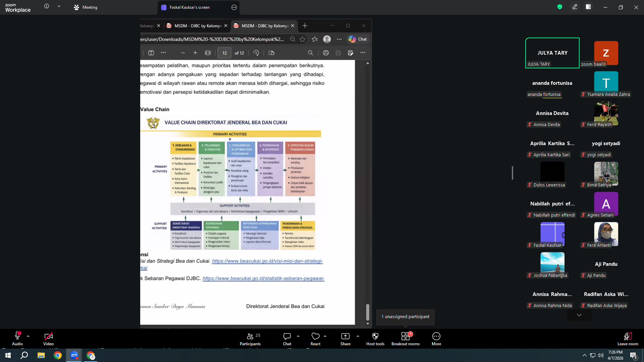Open PDF more tools ellipsis right
Image resolution: width=644 pixels, height=362 pixels.
point(363,53)
